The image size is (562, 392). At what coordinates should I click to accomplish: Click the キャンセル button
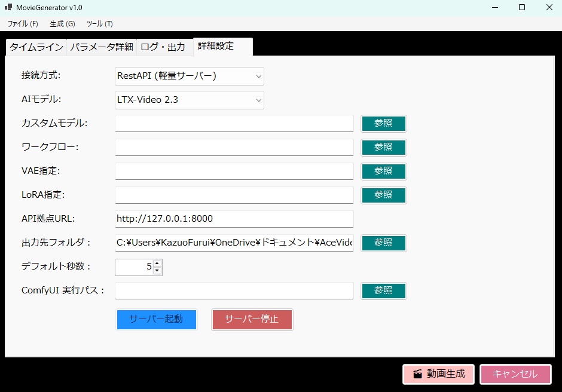515,374
